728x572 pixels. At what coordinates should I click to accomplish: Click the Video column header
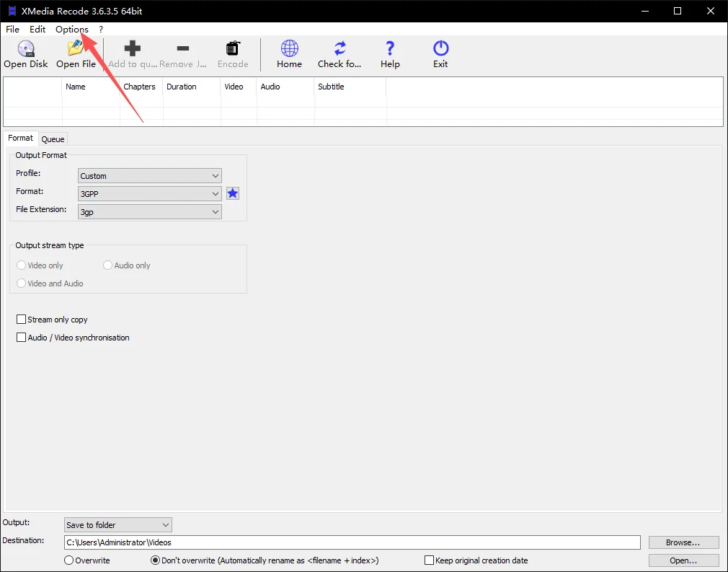click(x=238, y=87)
